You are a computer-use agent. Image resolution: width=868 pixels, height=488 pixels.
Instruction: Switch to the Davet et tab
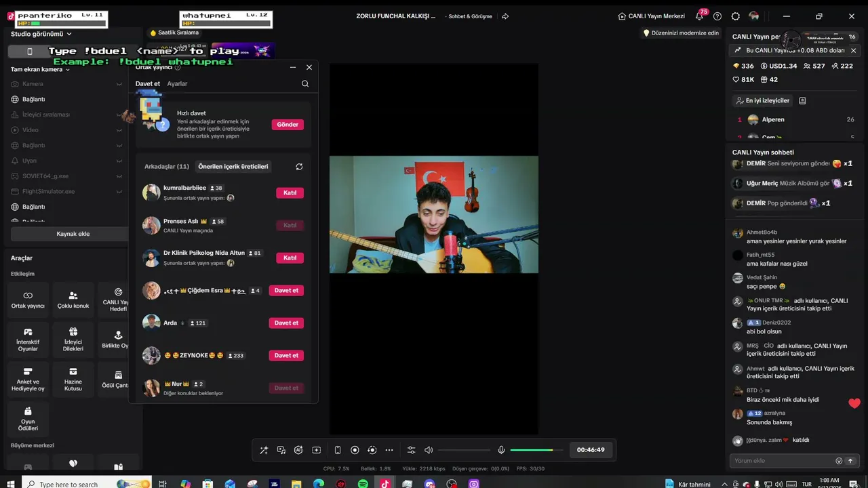[148, 83]
